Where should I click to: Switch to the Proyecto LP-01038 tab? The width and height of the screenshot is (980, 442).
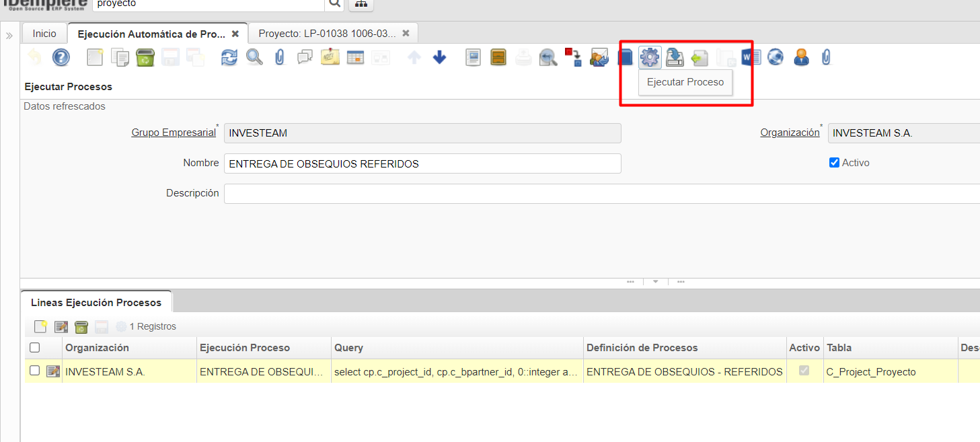(327, 34)
